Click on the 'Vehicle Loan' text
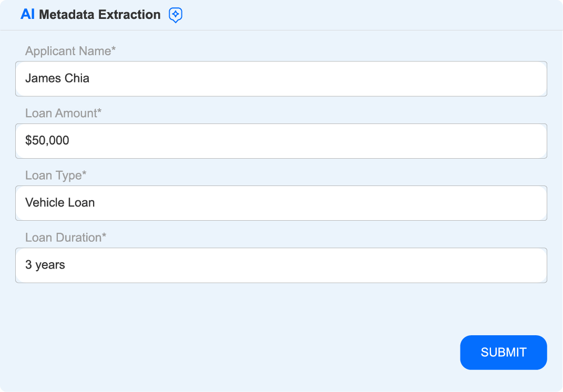 click(59, 203)
